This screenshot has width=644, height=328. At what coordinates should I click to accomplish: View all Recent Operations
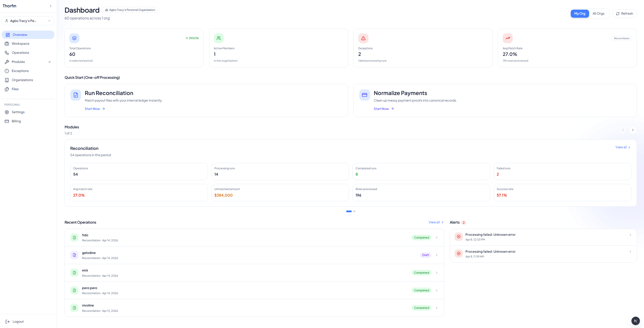click(436, 222)
